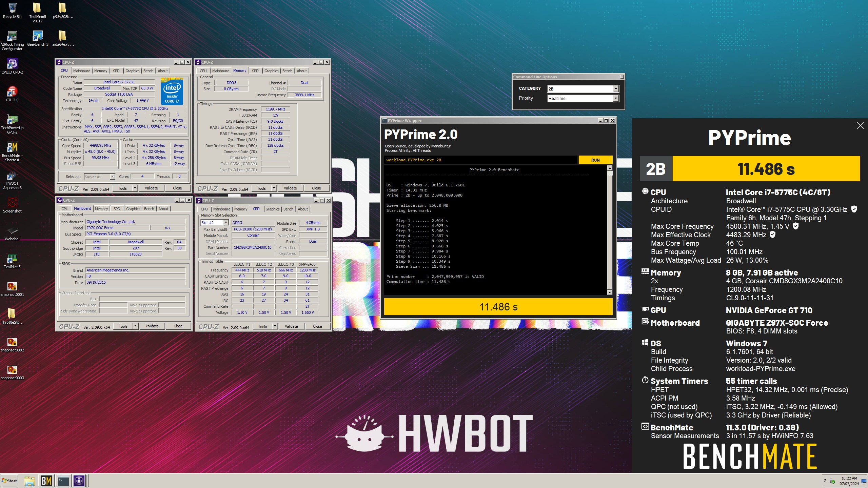Switch to CPU tab in SPD CPU-Z window

pos(204,209)
